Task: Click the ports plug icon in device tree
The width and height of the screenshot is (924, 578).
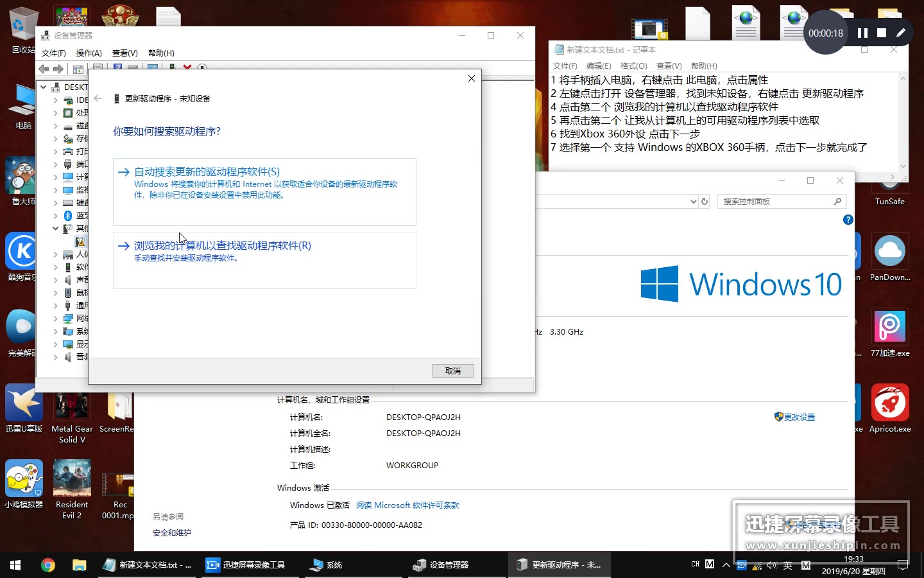Action: (68, 164)
